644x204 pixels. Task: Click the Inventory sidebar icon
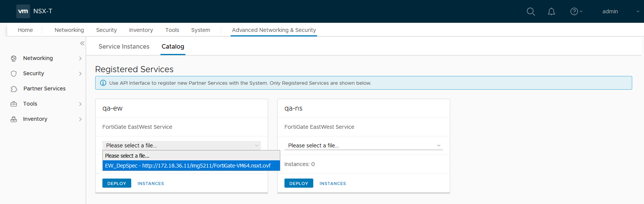[14, 119]
